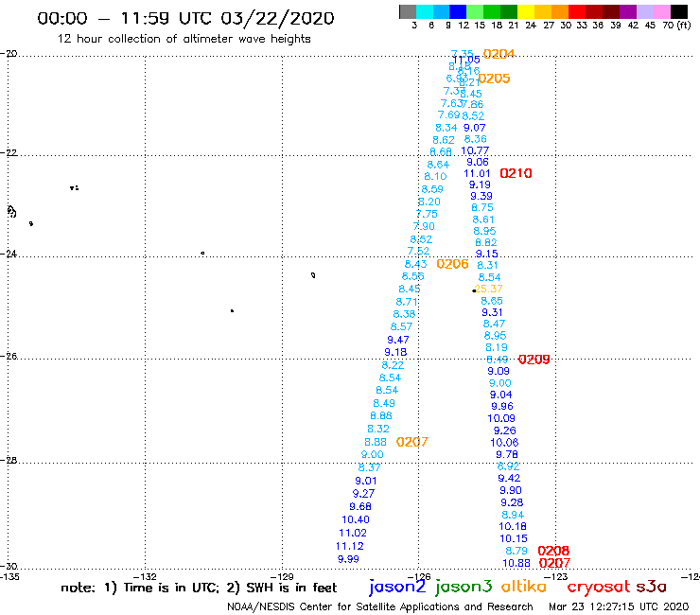
Task: Click the 11.01 wave height value
Action: coord(477,173)
